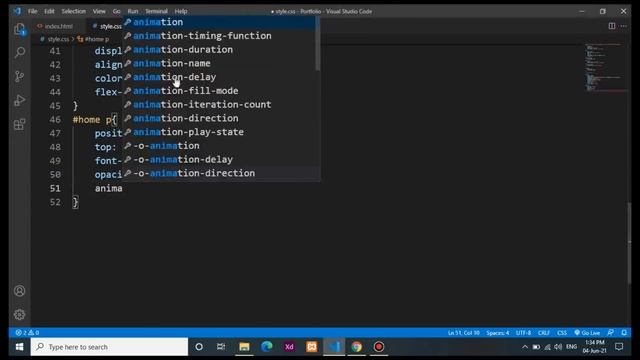
Task: Select -o-animation-direction suggestion
Action: [220, 173]
